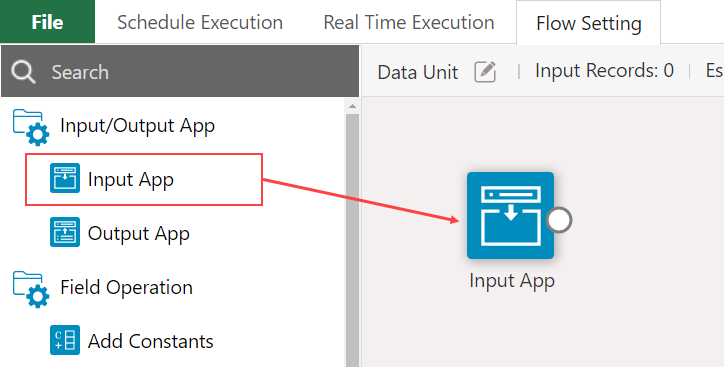724x367 pixels.
Task: Select Add Constants label in list
Action: (x=151, y=341)
